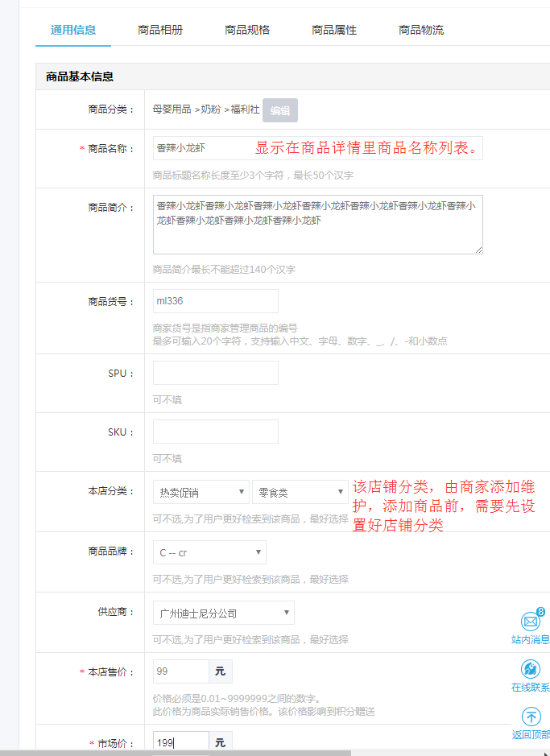Open the 站内消息 envelope icon
The image size is (550, 756).
pyautogui.click(x=531, y=622)
